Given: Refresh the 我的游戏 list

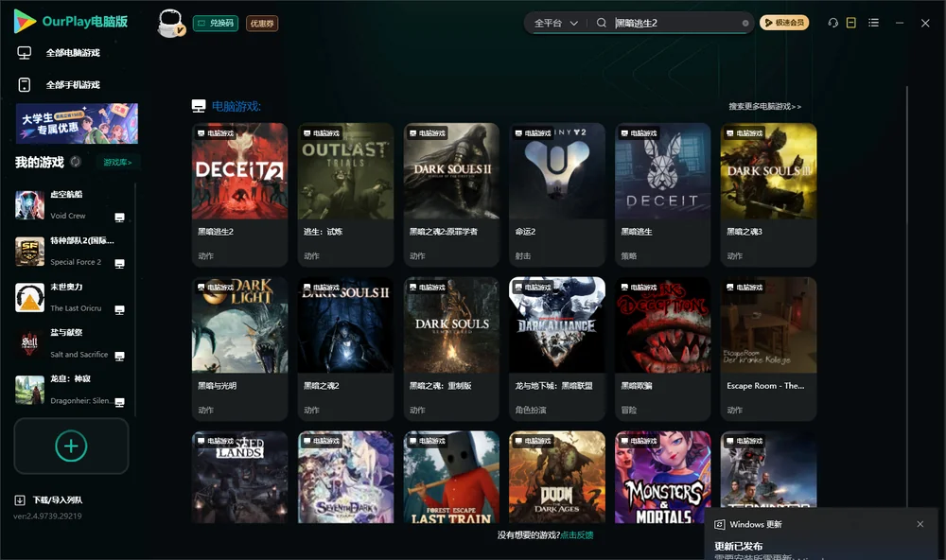Looking at the screenshot, I should click(x=76, y=162).
